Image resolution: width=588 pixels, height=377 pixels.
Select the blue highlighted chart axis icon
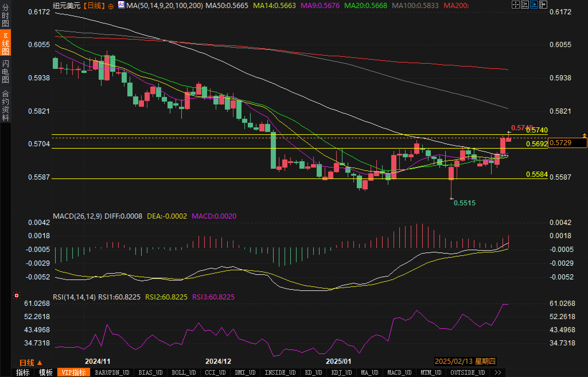tap(534, 5)
